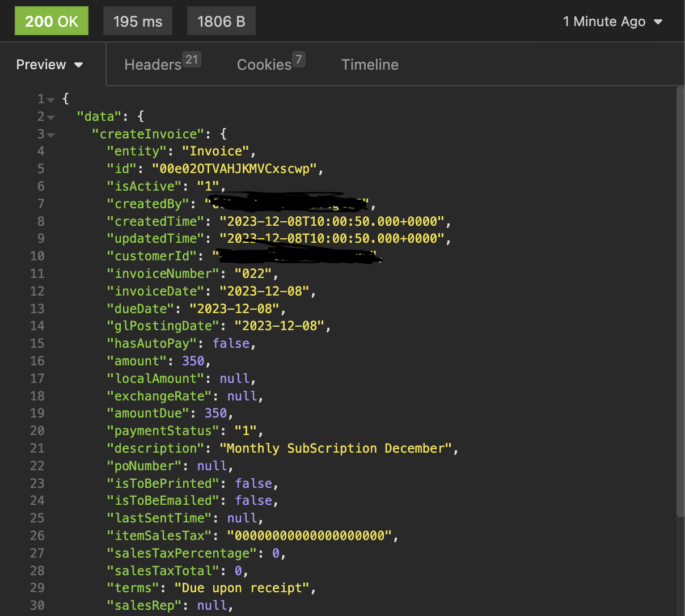
Task: Click the "entity" key on line 4
Action: (137, 151)
